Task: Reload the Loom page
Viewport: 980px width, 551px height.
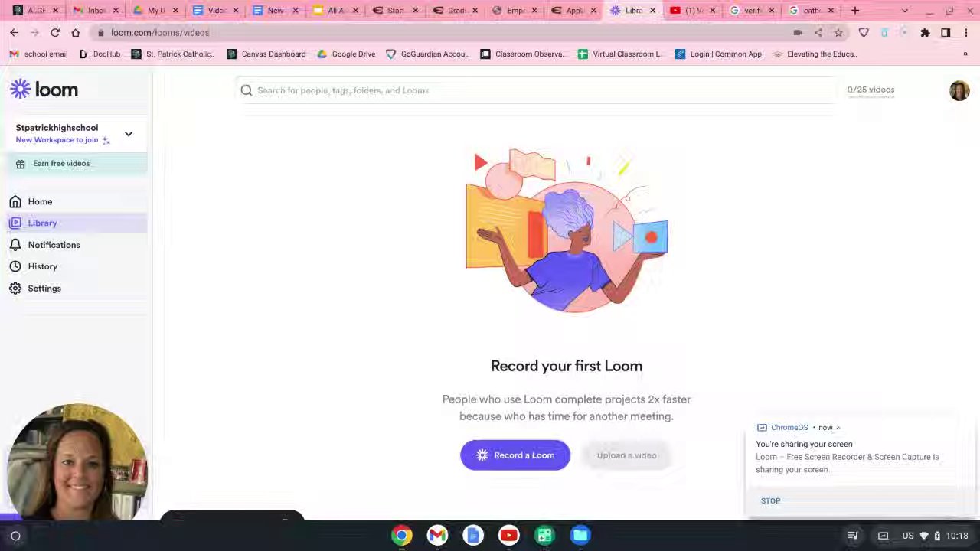Action: click(55, 33)
